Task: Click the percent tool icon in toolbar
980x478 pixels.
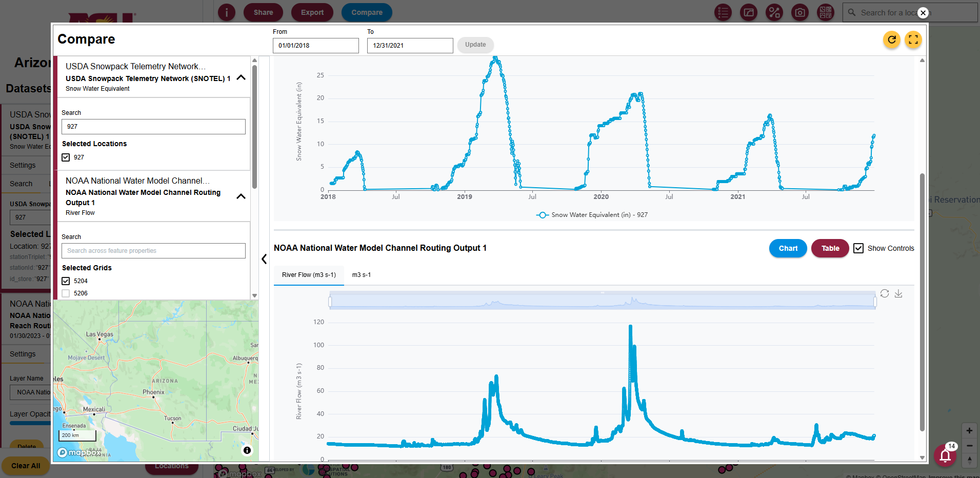Action: 774,12
